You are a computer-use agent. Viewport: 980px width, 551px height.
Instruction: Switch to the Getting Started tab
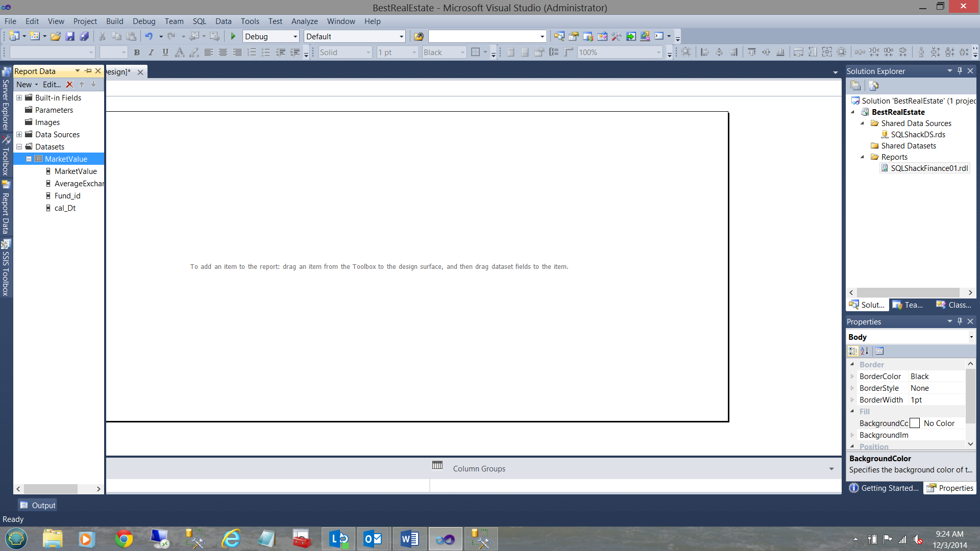(x=885, y=488)
